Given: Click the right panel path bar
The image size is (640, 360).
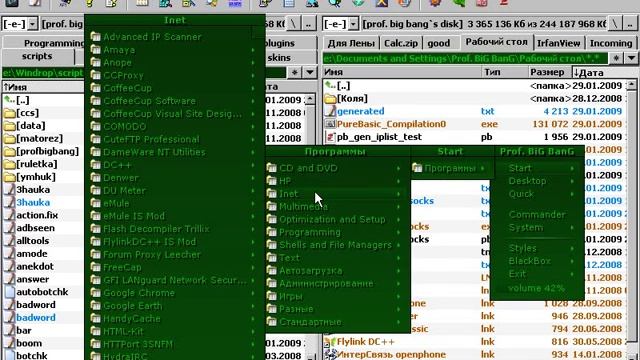Looking at the screenshot, I should click(465, 58).
